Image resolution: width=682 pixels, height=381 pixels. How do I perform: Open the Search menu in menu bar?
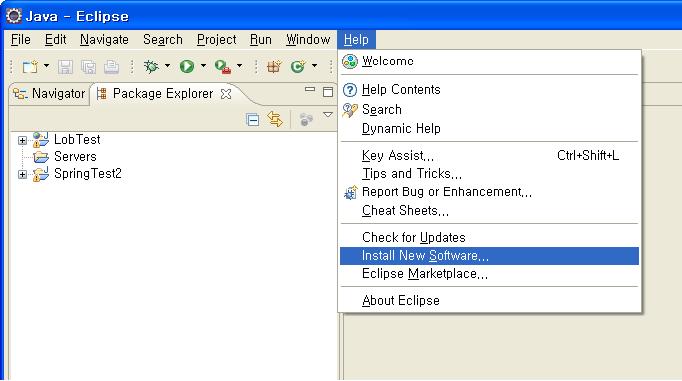click(x=163, y=40)
